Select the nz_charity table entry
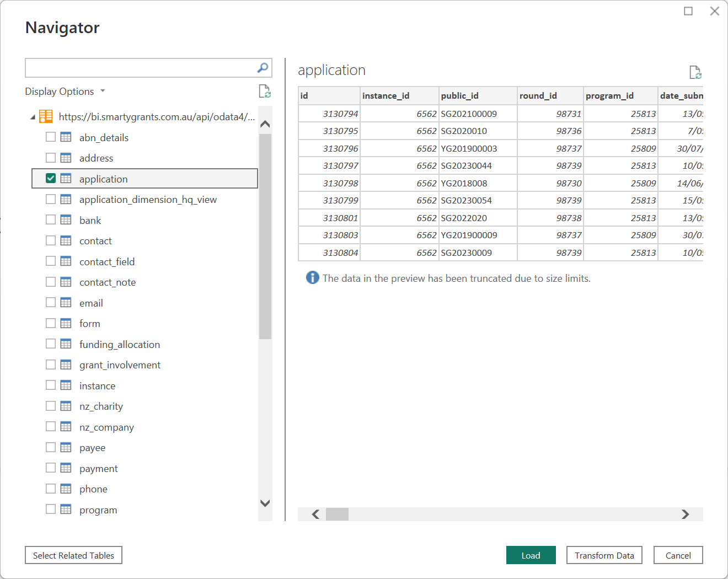 click(x=101, y=406)
